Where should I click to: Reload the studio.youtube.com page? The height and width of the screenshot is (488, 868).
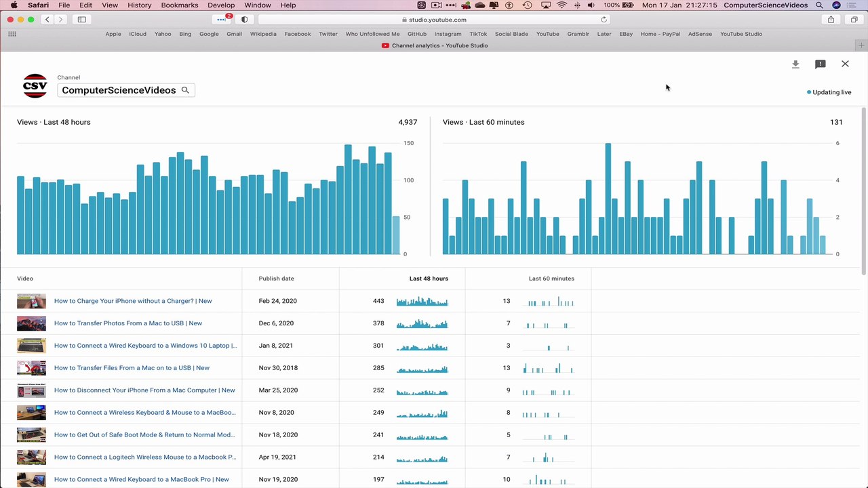tap(604, 20)
